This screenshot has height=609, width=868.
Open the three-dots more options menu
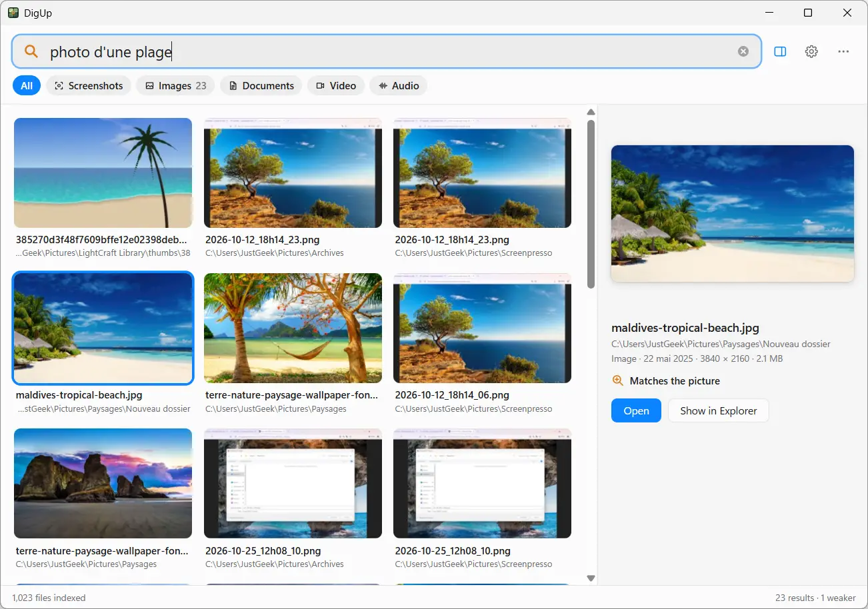[x=843, y=51]
